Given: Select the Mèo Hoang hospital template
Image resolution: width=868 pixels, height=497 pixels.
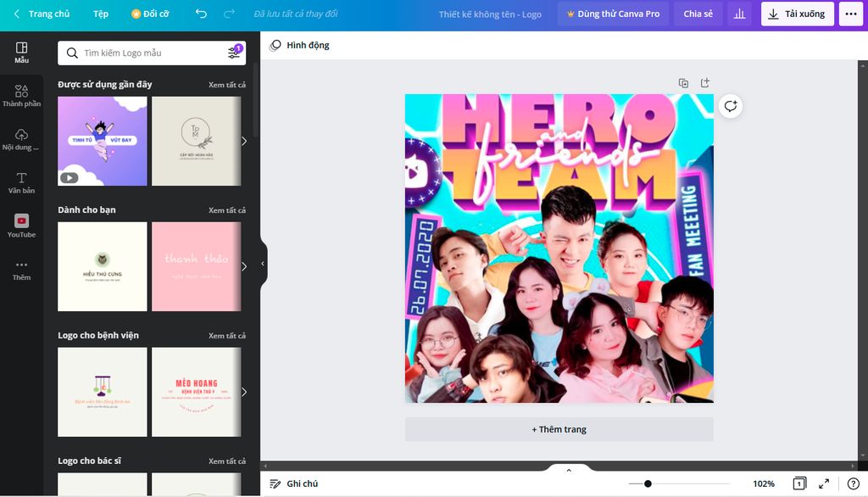Looking at the screenshot, I should (x=197, y=393).
